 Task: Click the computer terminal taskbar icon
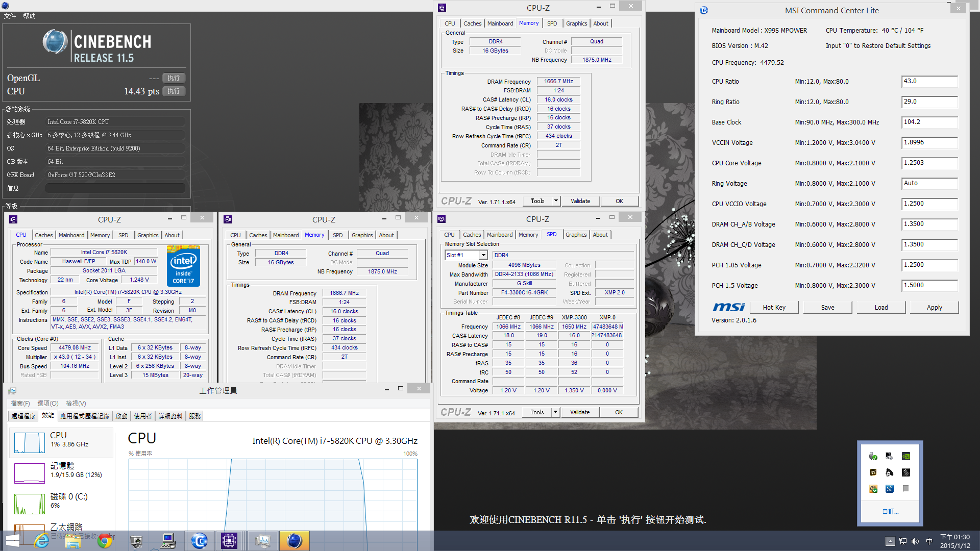(x=168, y=541)
